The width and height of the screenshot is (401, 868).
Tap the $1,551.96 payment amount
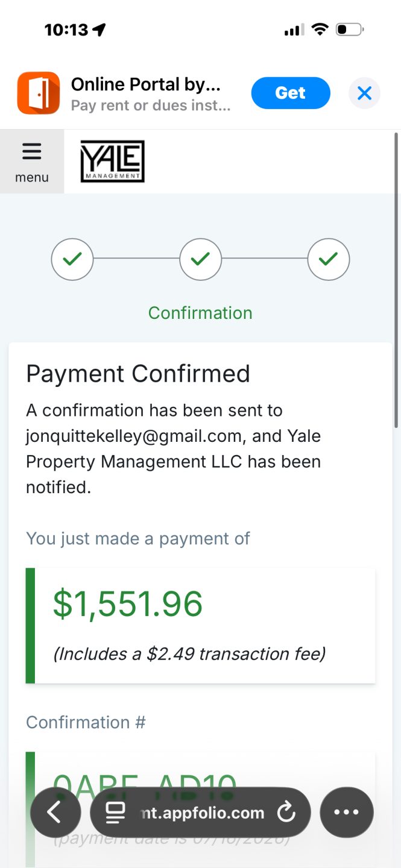click(x=128, y=604)
